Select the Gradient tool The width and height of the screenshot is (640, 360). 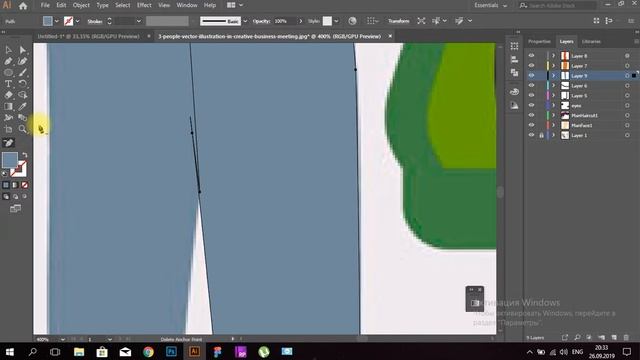point(9,107)
